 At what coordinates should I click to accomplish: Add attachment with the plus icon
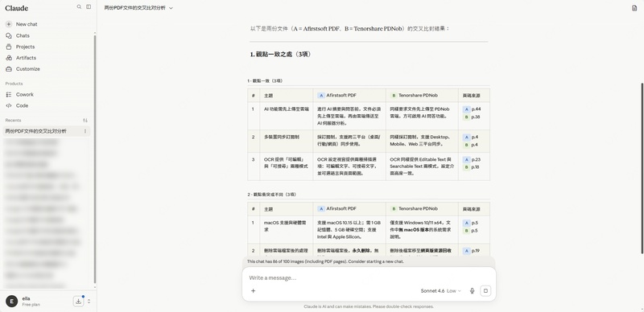[253, 290]
